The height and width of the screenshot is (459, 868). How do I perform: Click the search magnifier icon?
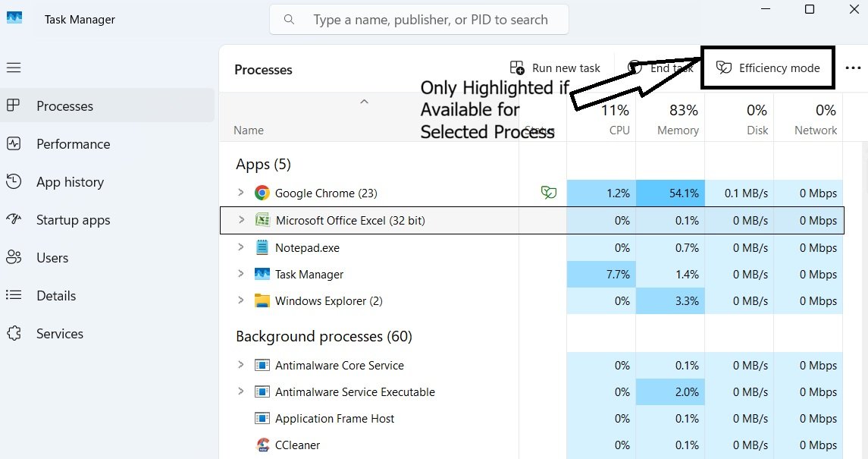[289, 20]
